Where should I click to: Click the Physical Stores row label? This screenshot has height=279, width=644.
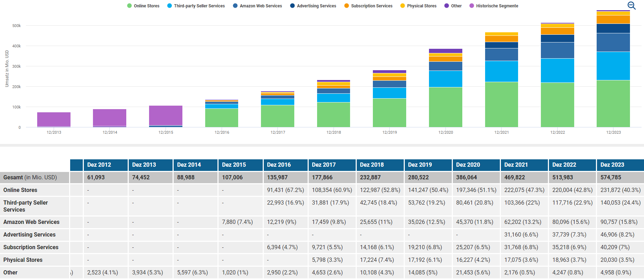click(23, 260)
